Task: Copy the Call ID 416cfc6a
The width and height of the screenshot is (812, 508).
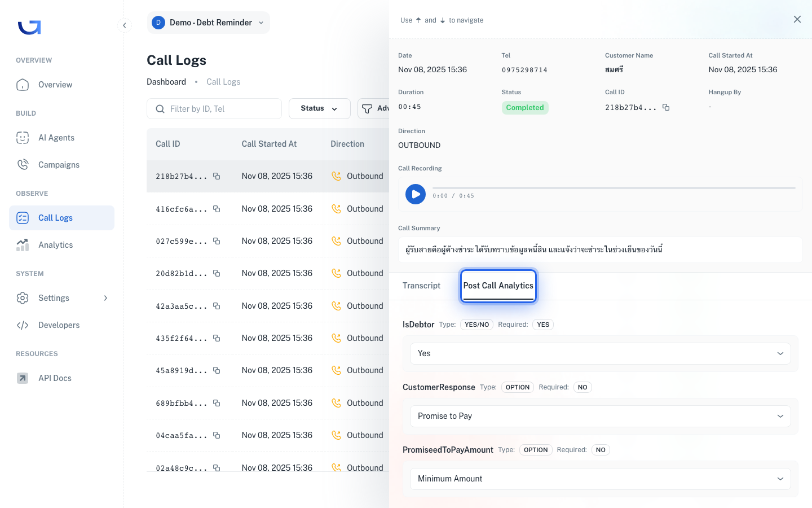Action: pos(217,209)
